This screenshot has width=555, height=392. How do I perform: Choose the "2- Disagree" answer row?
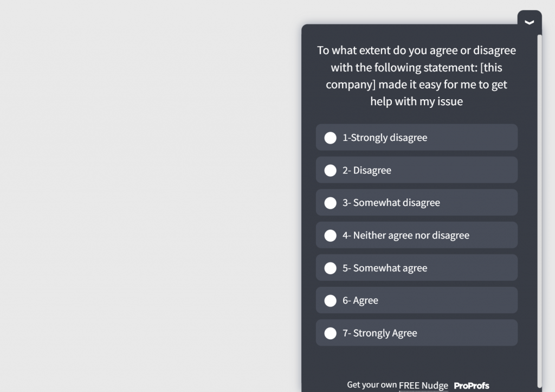point(416,170)
